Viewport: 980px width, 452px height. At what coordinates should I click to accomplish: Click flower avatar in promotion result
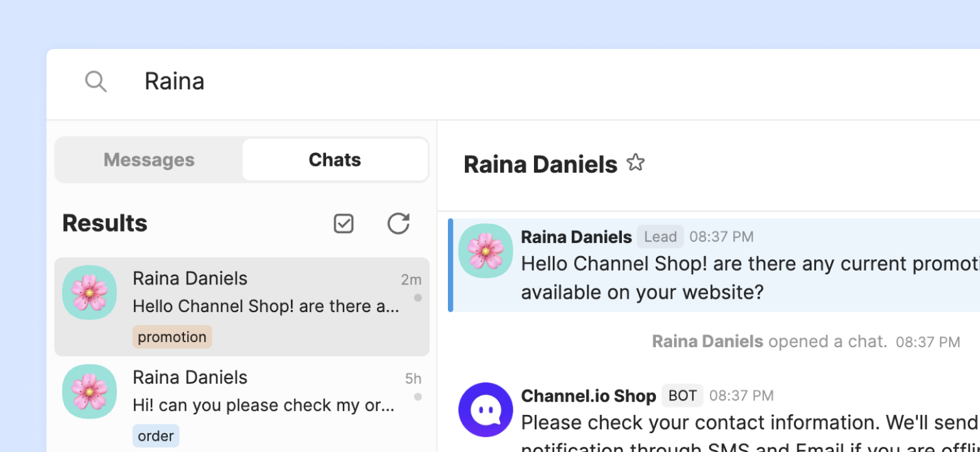(89, 293)
